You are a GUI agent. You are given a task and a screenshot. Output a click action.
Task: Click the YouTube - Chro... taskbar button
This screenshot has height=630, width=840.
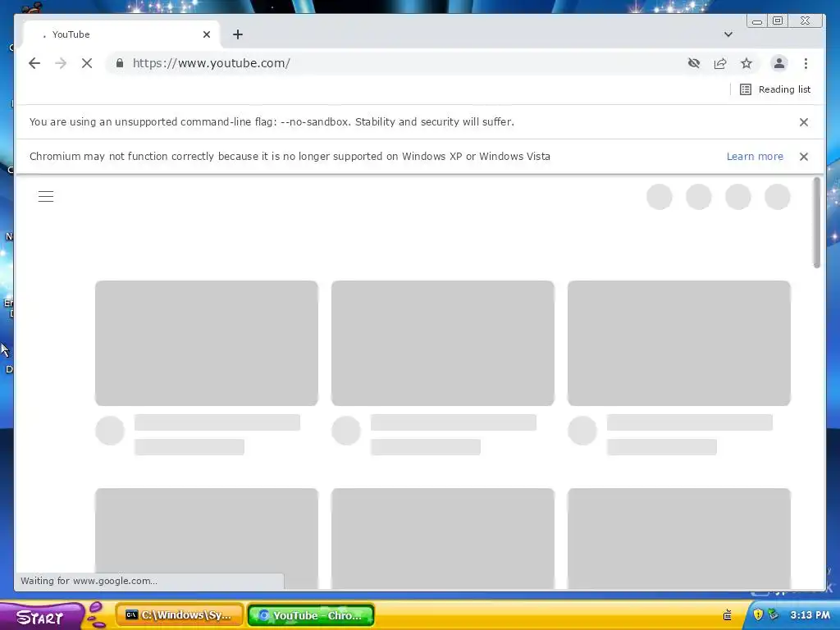point(311,615)
